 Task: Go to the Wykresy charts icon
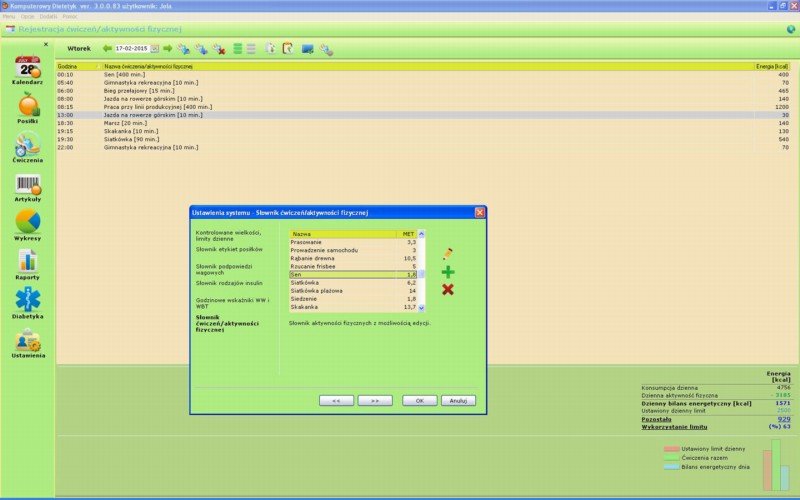(27, 225)
